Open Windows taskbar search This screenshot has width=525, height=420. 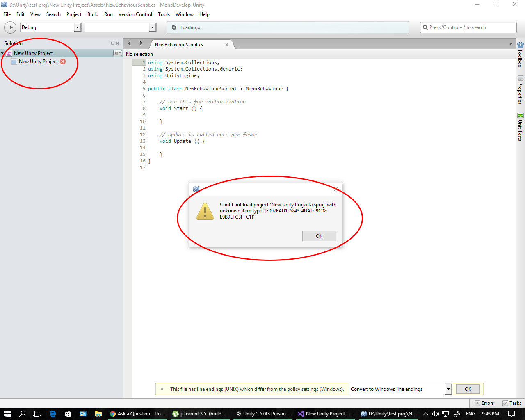22,414
